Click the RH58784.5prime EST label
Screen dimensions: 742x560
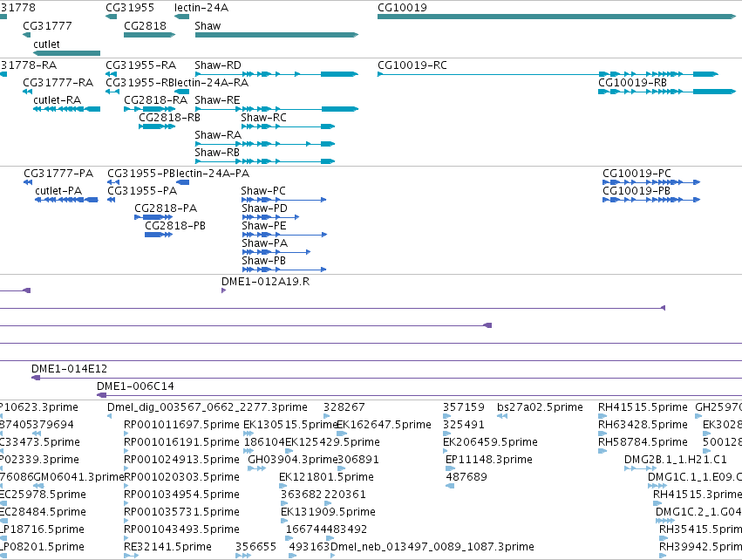[643, 442]
